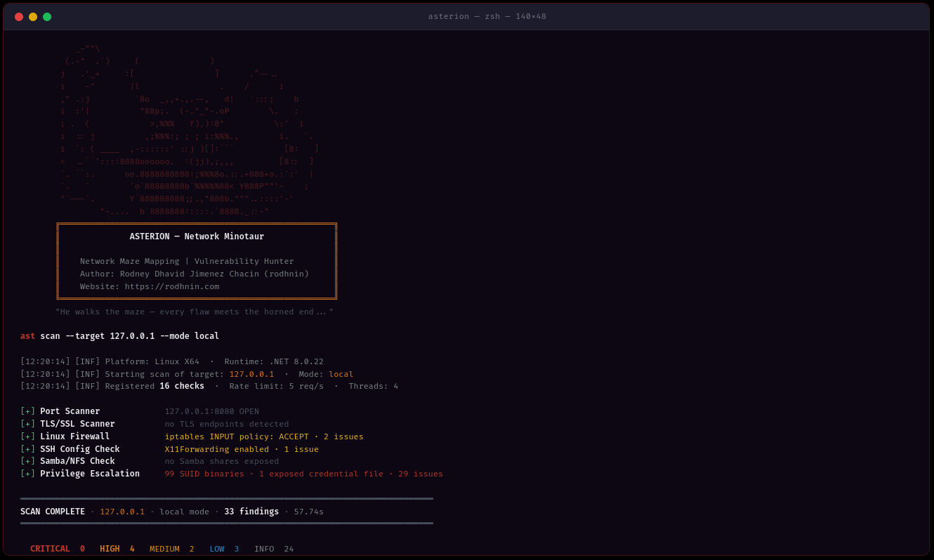Click the orange 'local' mode value
This screenshot has height=560, width=934.
341,374
